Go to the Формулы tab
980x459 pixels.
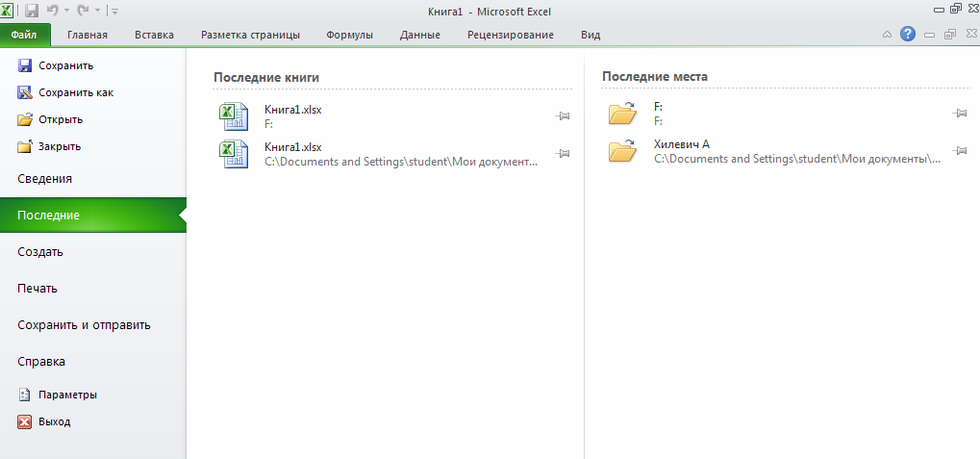pos(349,35)
